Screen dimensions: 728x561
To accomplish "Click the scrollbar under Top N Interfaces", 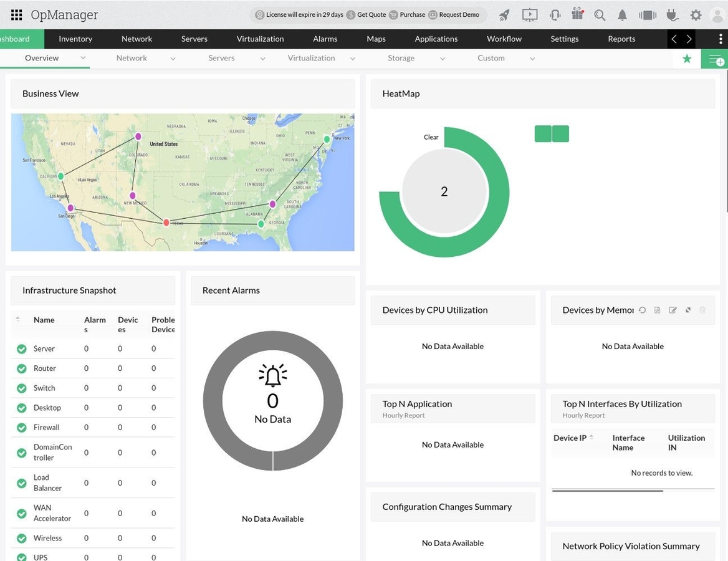I will click(x=606, y=491).
